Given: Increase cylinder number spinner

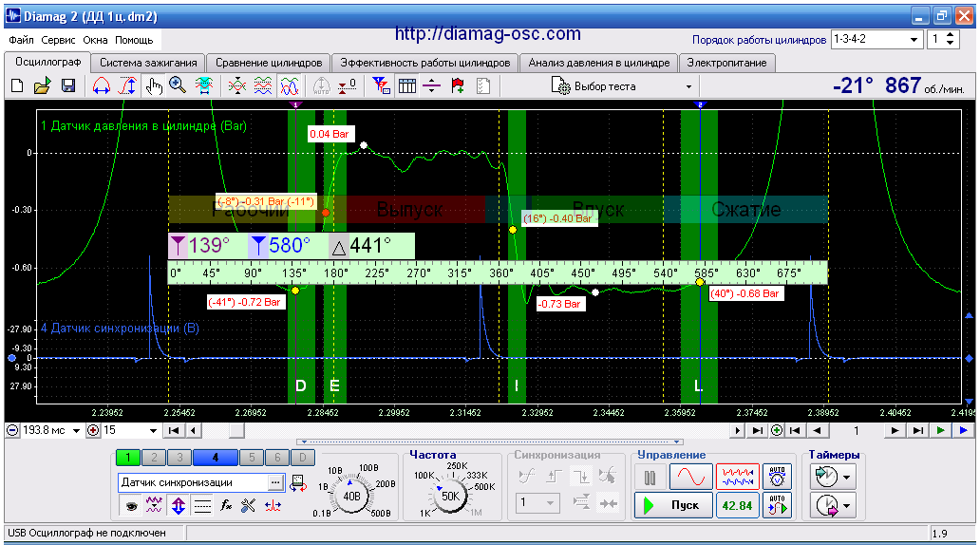Looking at the screenshot, I should (950, 35).
